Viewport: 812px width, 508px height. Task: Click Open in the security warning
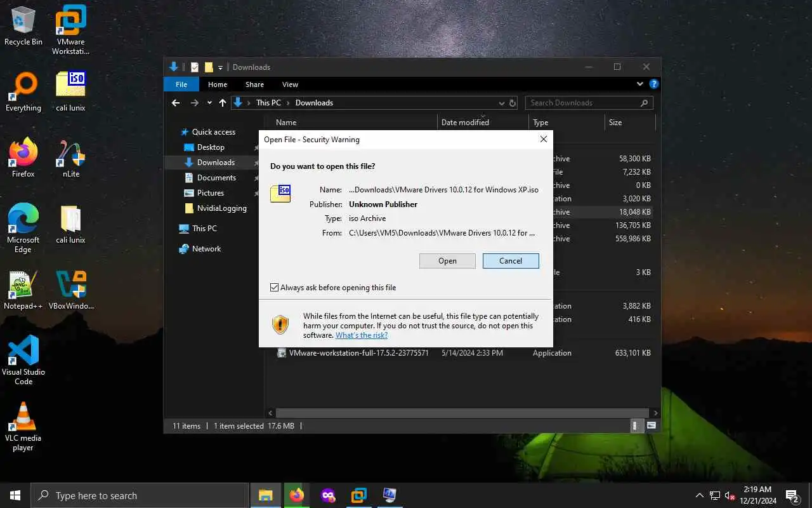(x=447, y=261)
